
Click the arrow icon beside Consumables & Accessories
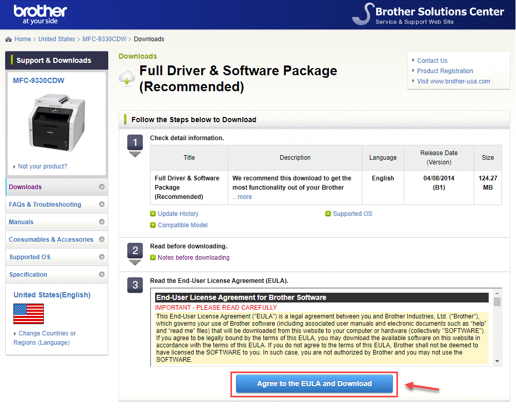[x=102, y=240]
